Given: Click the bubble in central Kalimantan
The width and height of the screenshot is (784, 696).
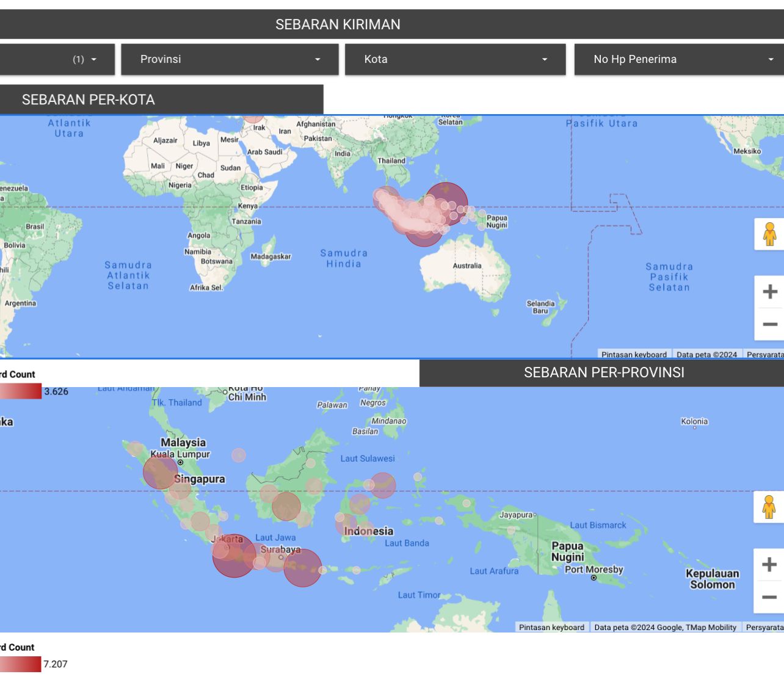Looking at the screenshot, I should [286, 506].
